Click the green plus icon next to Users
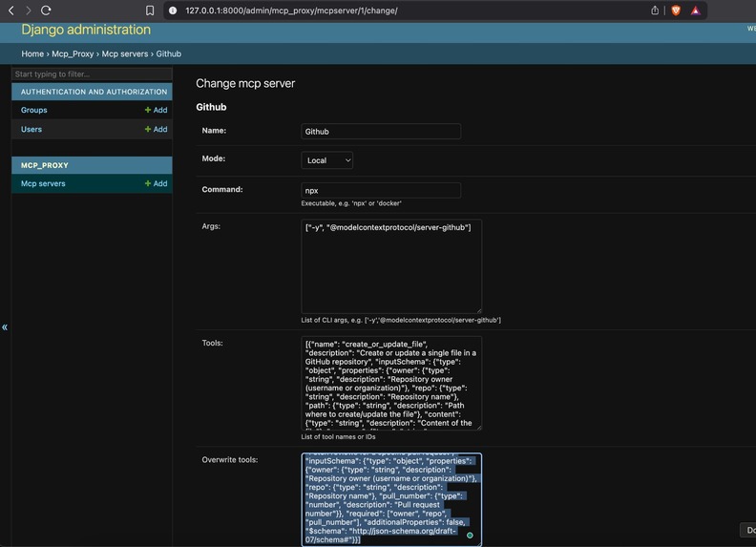 pyautogui.click(x=148, y=129)
